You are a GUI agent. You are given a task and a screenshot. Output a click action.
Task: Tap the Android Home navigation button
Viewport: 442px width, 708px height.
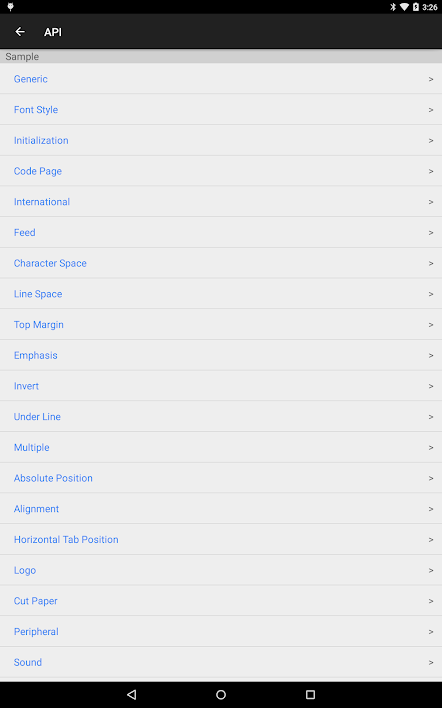click(221, 694)
